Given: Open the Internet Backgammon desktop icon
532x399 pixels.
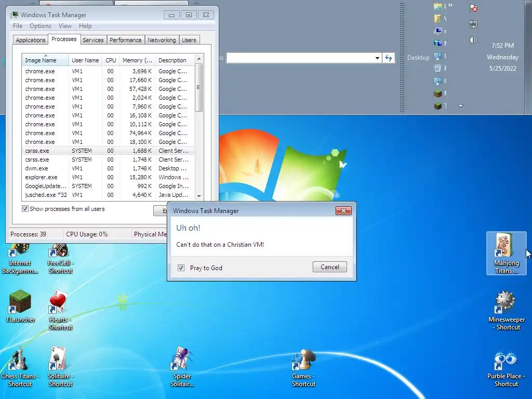Looking at the screenshot, I should pyautogui.click(x=20, y=259).
